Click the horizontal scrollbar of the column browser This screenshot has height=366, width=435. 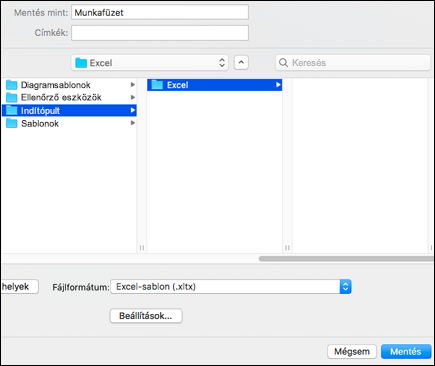coord(346,259)
